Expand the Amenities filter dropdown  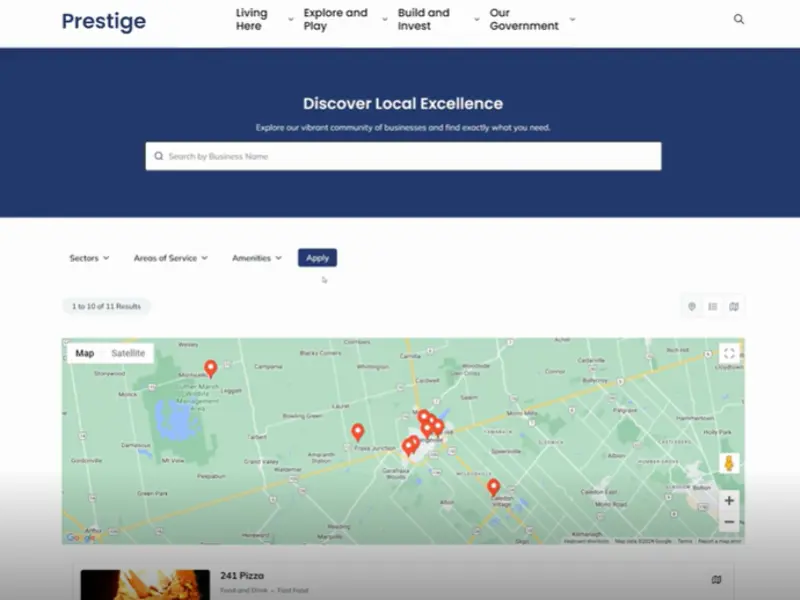coord(257,258)
